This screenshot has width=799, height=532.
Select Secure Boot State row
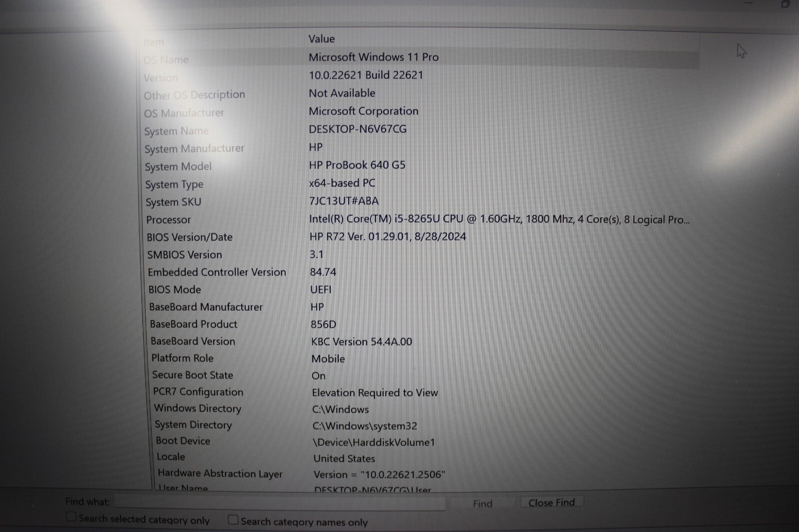pyautogui.click(x=193, y=375)
